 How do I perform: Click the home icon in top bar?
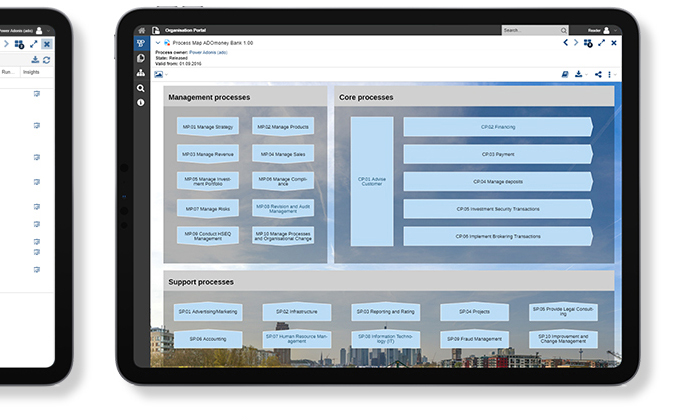(141, 31)
